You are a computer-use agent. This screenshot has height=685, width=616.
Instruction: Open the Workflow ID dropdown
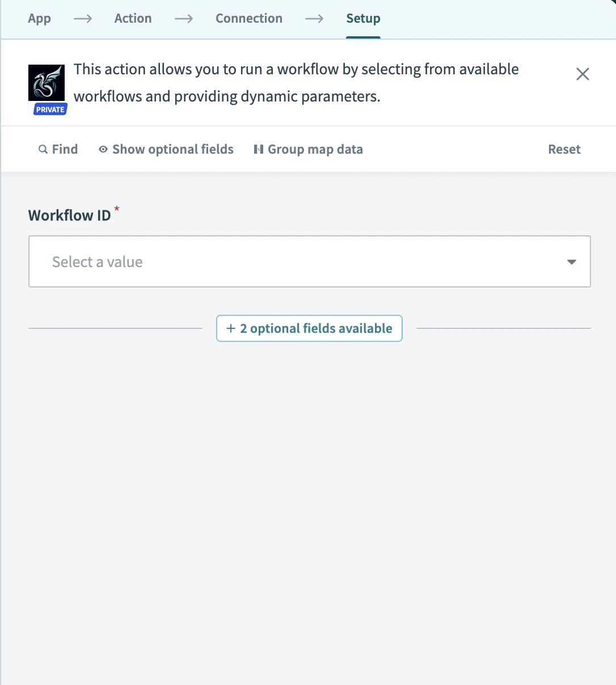tap(310, 261)
